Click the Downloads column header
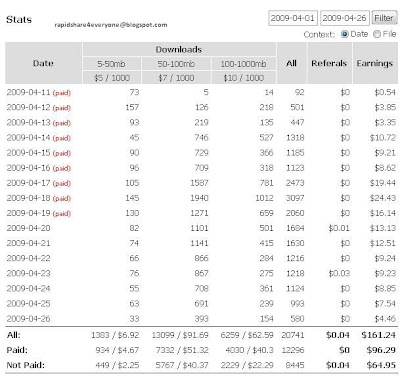The width and height of the screenshot is (400, 376). click(x=179, y=49)
